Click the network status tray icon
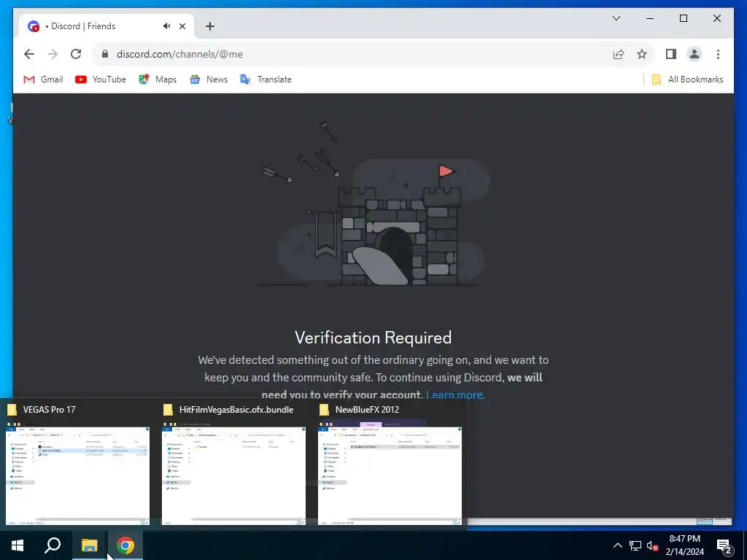747x560 pixels. pos(635,545)
